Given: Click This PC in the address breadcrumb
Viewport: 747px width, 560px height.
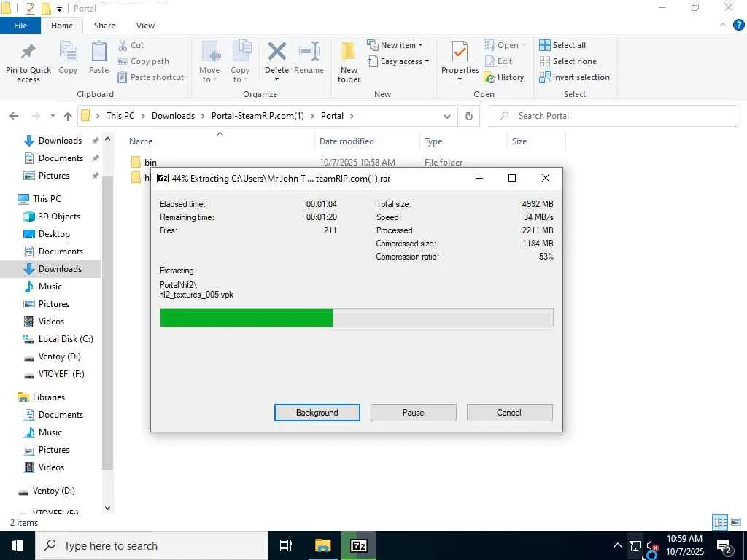Looking at the screenshot, I should tap(120, 116).
